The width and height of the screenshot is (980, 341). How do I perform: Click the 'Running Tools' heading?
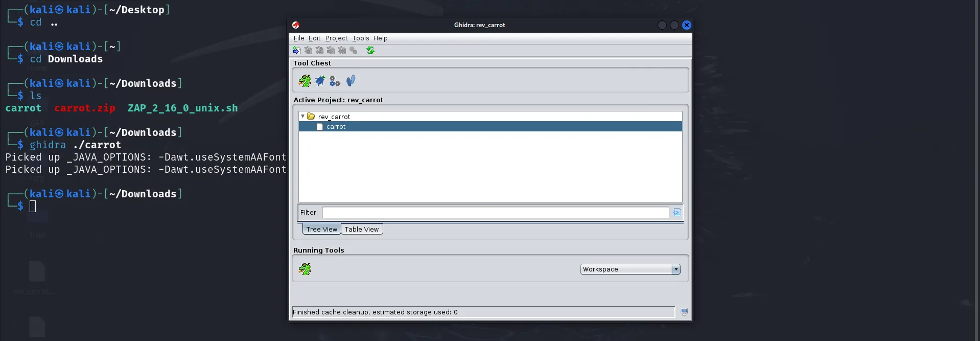[319, 250]
